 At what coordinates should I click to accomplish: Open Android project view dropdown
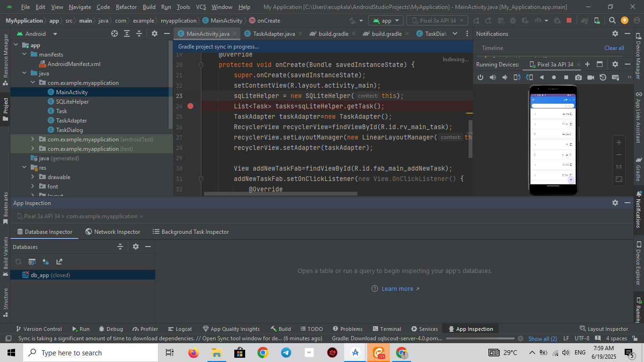tap(37, 33)
